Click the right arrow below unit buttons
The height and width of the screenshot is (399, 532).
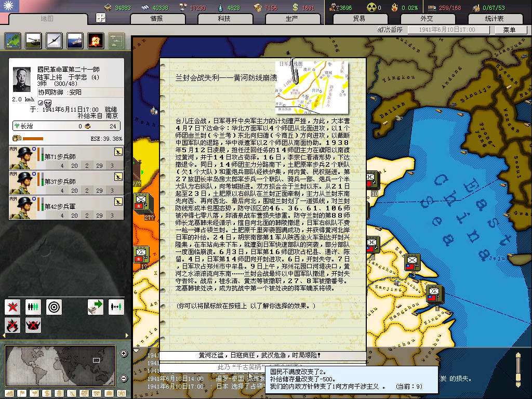(127, 336)
